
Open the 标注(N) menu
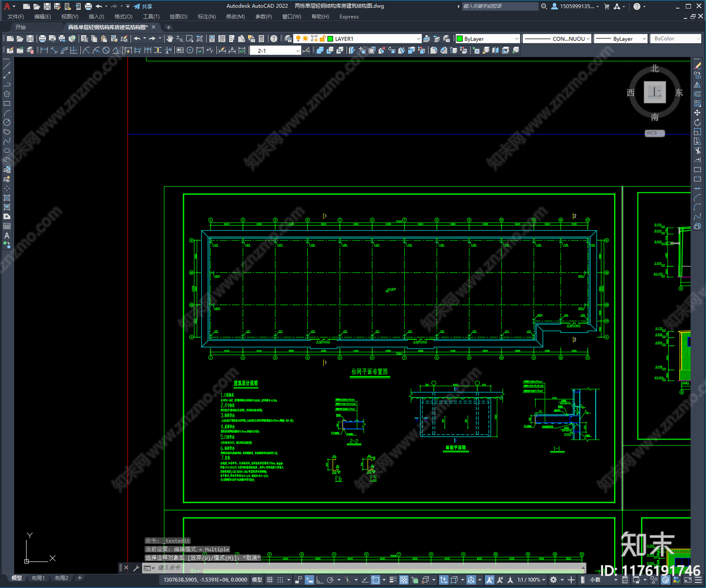207,17
